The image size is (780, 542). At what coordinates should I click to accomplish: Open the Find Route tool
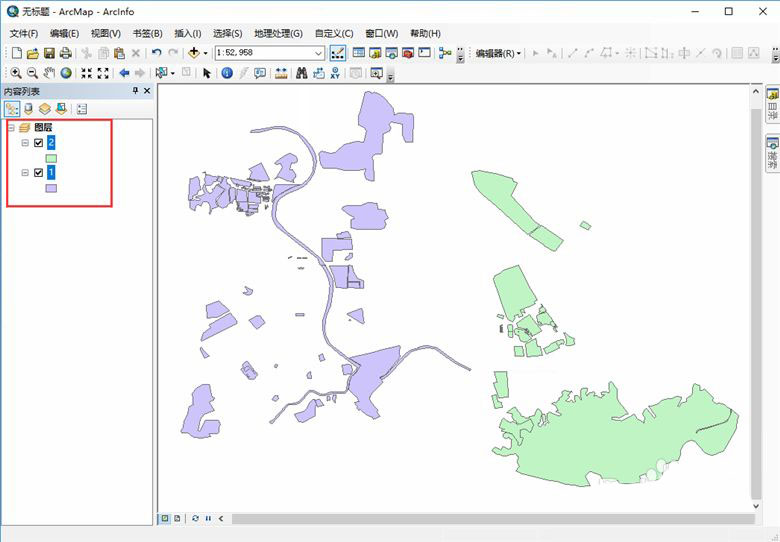tap(318, 73)
